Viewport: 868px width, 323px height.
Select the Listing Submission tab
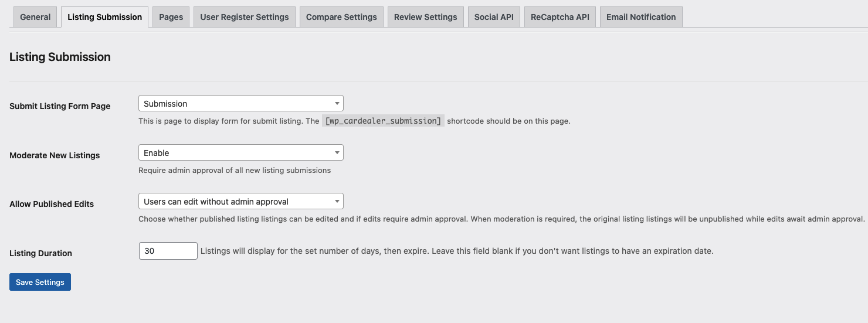104,17
